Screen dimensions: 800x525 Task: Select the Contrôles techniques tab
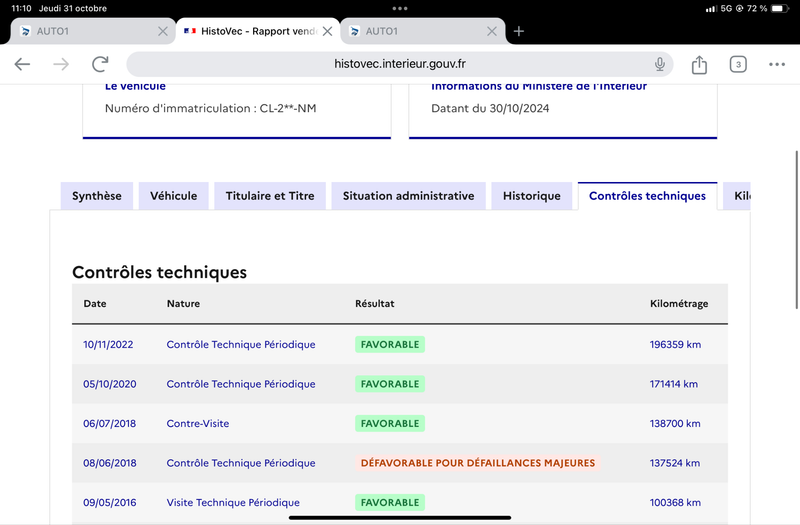[x=647, y=196]
